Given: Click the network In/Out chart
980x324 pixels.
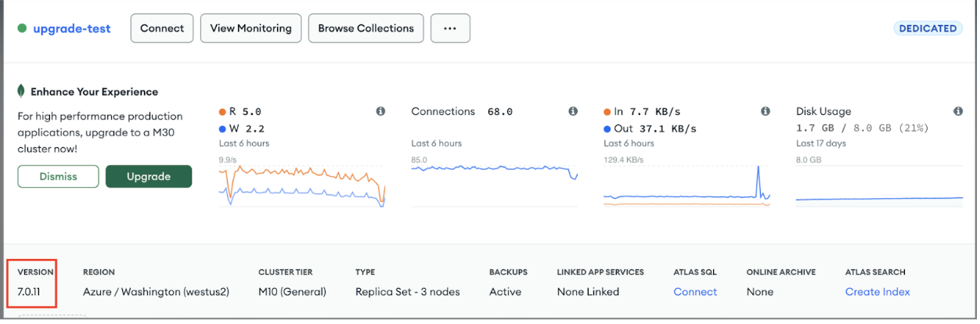Looking at the screenshot, I should tap(687, 185).
